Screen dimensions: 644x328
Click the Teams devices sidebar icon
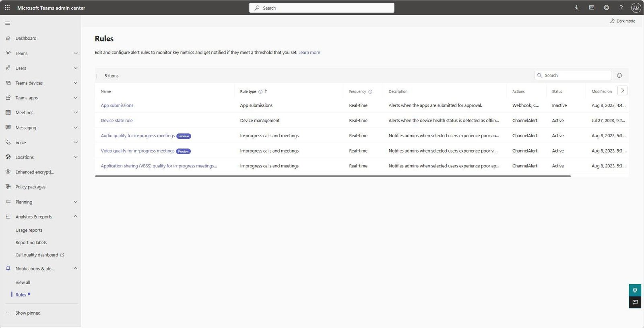click(8, 83)
